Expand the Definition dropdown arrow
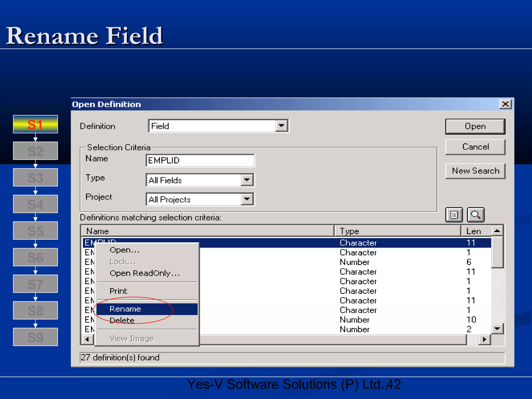Screen dimensions: 532x399 click(x=282, y=126)
